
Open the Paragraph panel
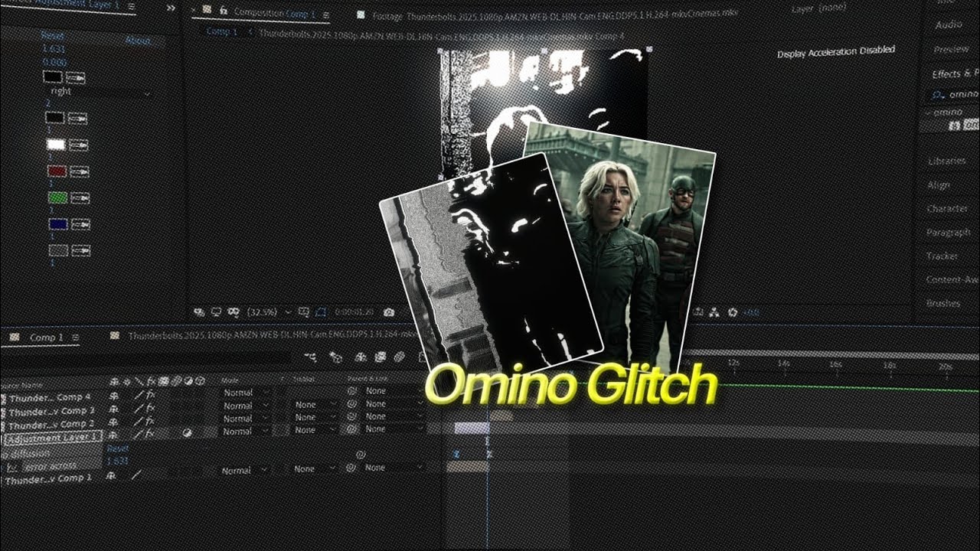pos(948,232)
